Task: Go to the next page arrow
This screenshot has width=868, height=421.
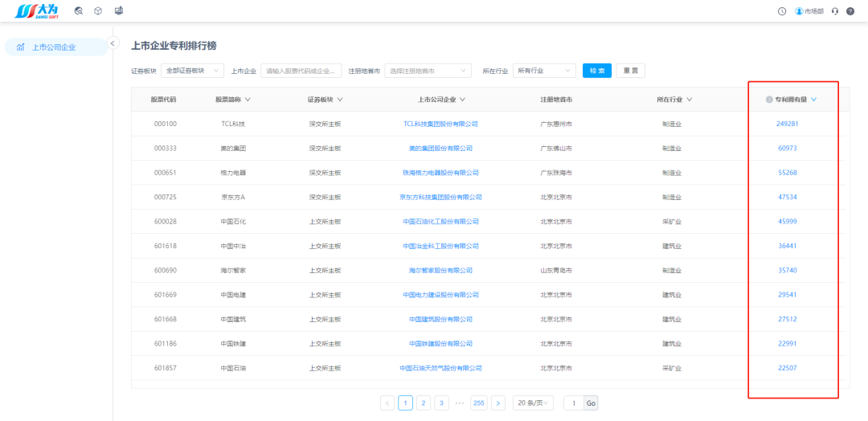Action: tap(498, 403)
